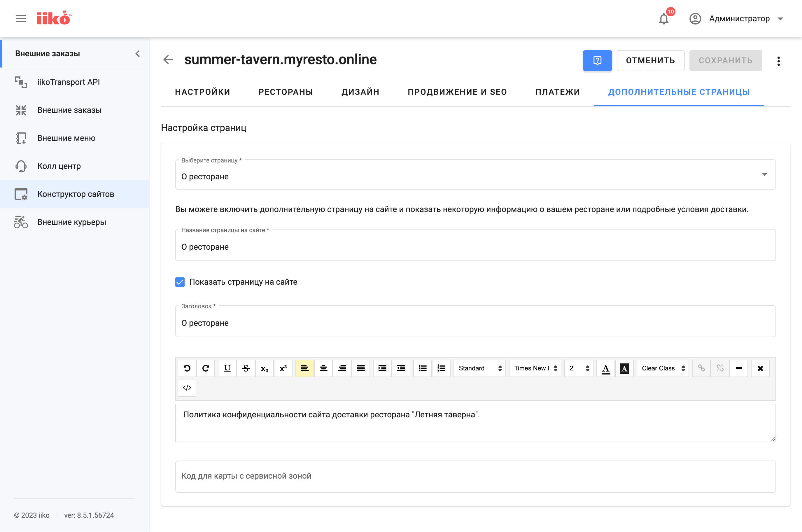
Task: Click the Администратор user avatar icon
Action: click(x=695, y=19)
